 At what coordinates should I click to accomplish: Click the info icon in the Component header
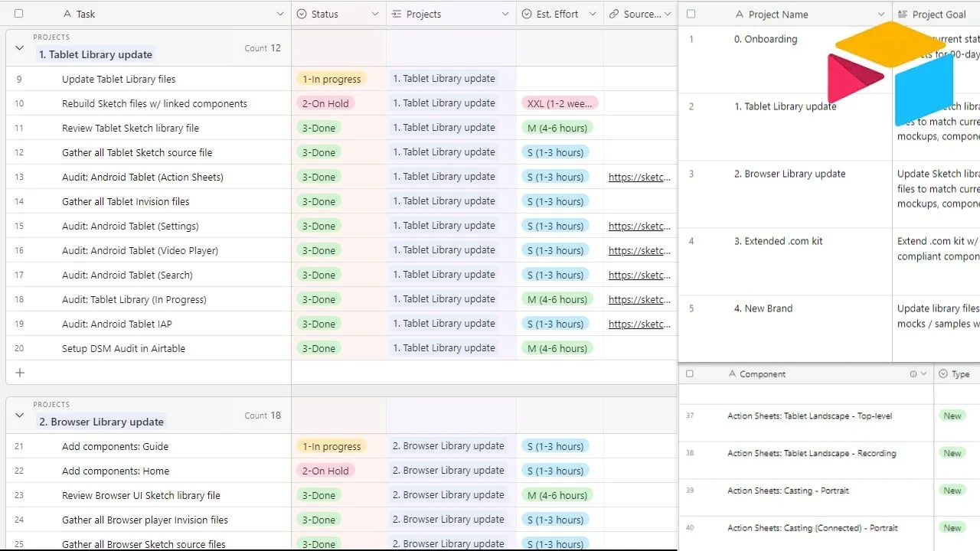click(x=913, y=374)
